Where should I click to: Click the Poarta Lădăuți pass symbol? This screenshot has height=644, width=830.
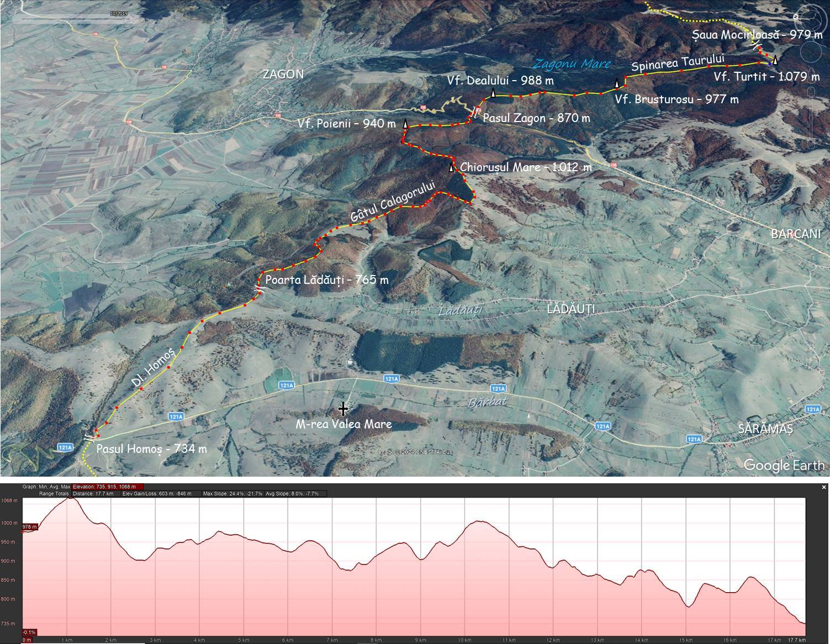[259, 288]
